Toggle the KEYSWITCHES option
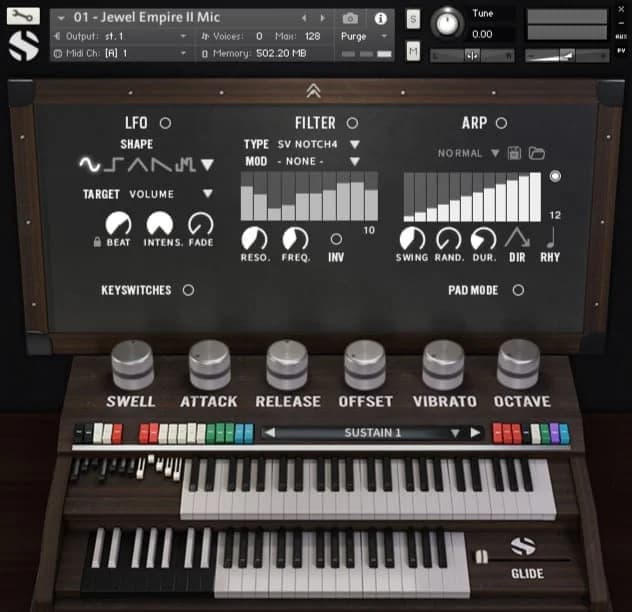The image size is (632, 612). 188,290
